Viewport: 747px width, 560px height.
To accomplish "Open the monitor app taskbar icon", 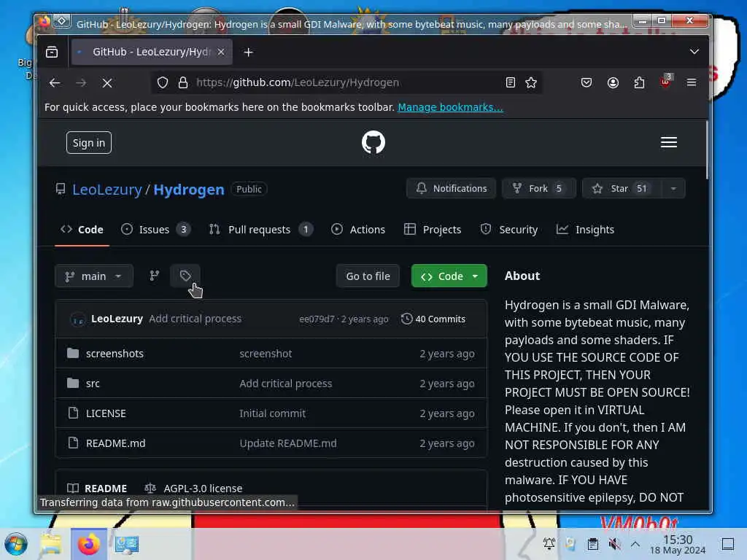I will tap(127, 544).
